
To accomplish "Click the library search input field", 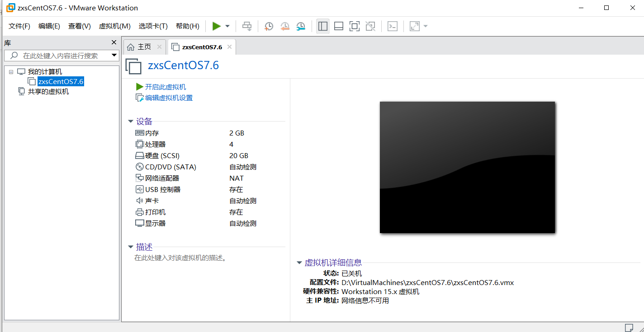I will click(61, 56).
